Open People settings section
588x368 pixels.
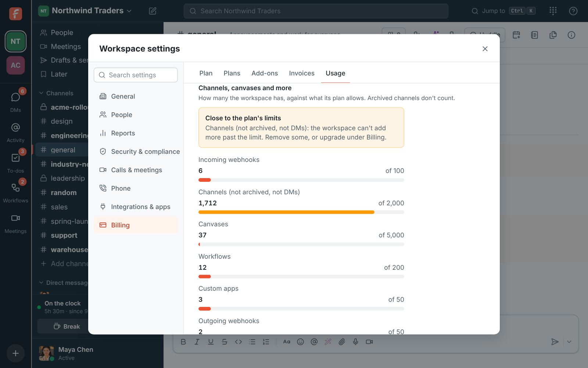pyautogui.click(x=136, y=115)
